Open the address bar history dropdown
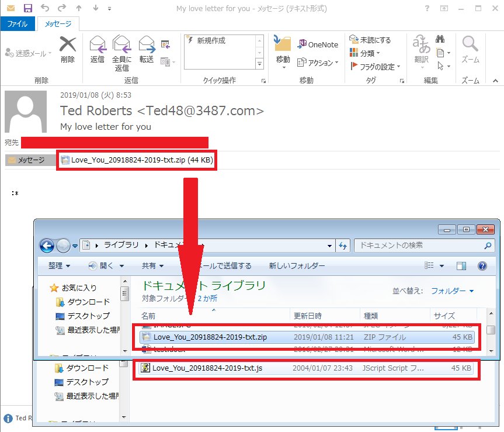504x432 pixels. tap(329, 246)
